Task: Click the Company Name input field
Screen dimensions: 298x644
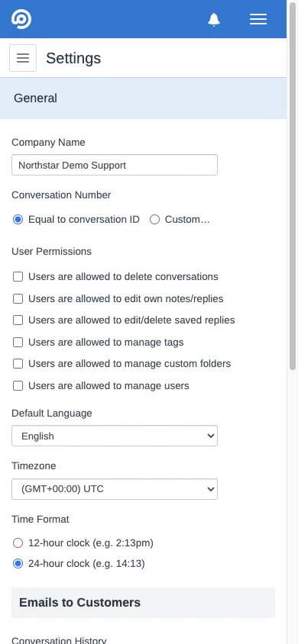Action: click(x=115, y=165)
